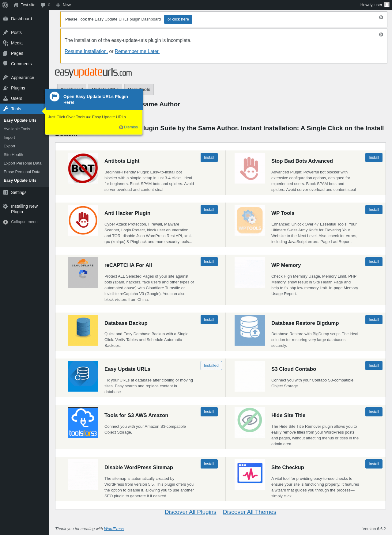
Task: Go to Plugins in the sidebar
Action: pyautogui.click(x=24, y=88)
